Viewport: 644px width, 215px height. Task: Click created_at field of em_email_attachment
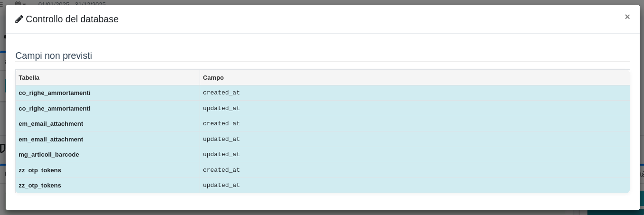click(221, 124)
